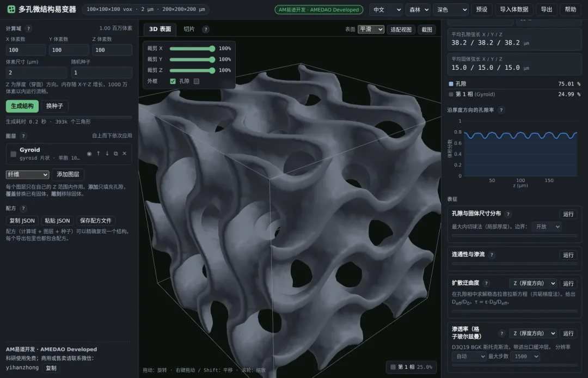The height and width of the screenshot is (378, 588).
Task: Click the 添加图层 button
Action: [68, 174]
